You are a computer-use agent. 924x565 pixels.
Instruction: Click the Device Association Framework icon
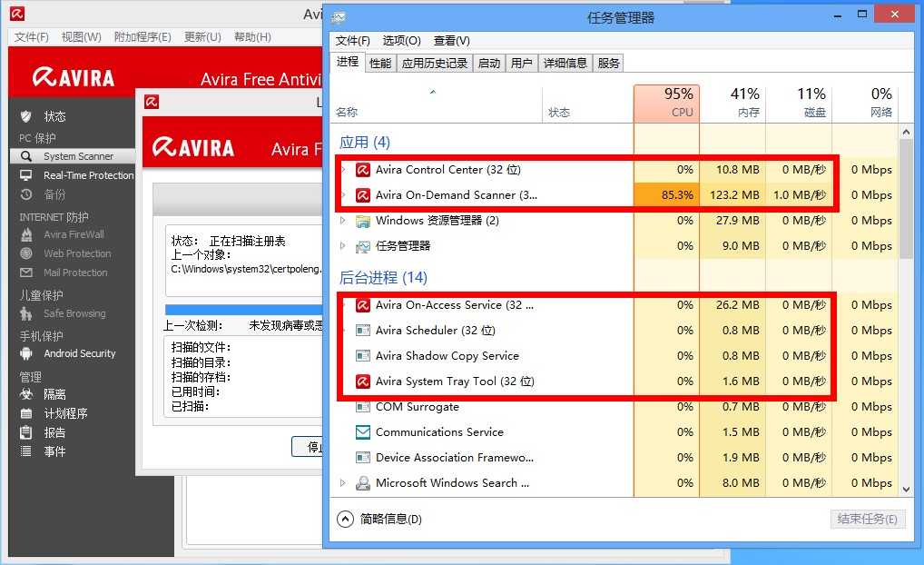[363, 458]
